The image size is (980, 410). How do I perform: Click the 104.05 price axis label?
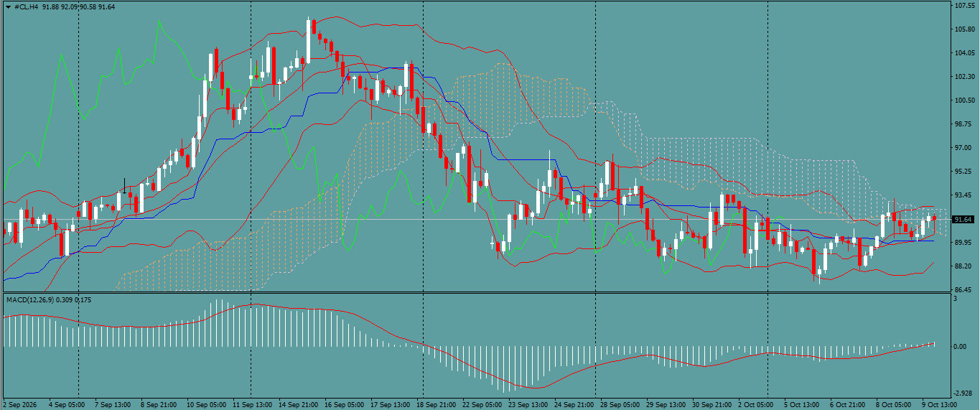pyautogui.click(x=964, y=53)
